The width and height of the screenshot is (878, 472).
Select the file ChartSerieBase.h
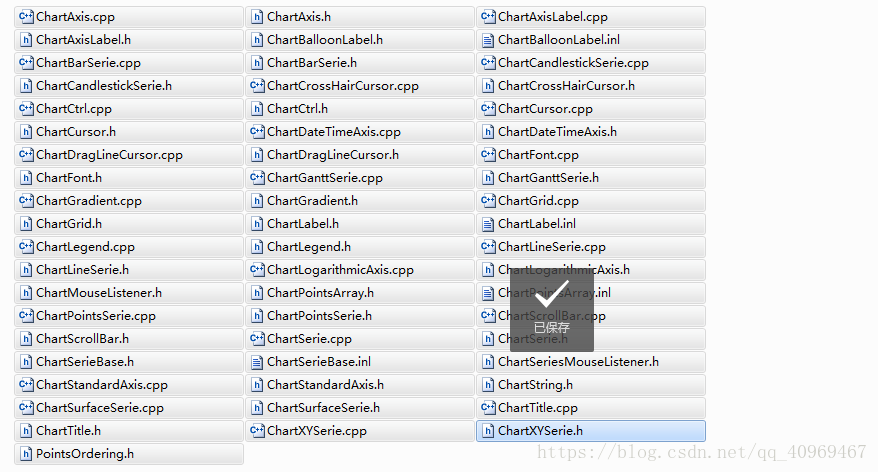click(x=129, y=362)
